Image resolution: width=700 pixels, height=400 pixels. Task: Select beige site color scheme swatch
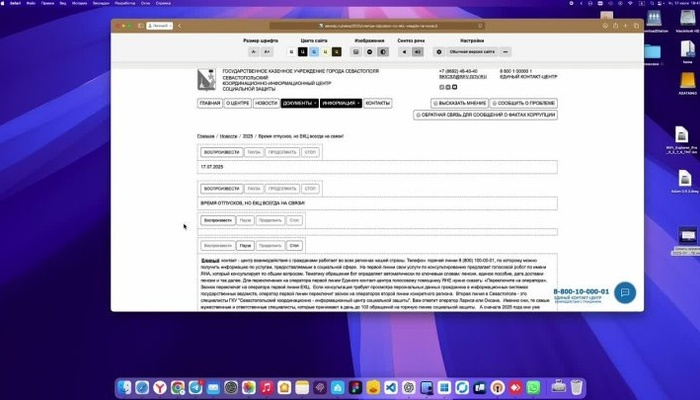[x=325, y=52]
